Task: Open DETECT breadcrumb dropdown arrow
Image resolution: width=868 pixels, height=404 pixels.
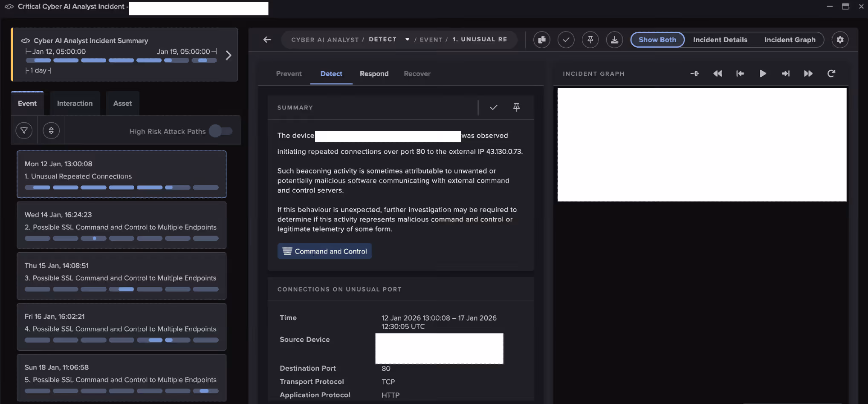Action: pos(408,39)
